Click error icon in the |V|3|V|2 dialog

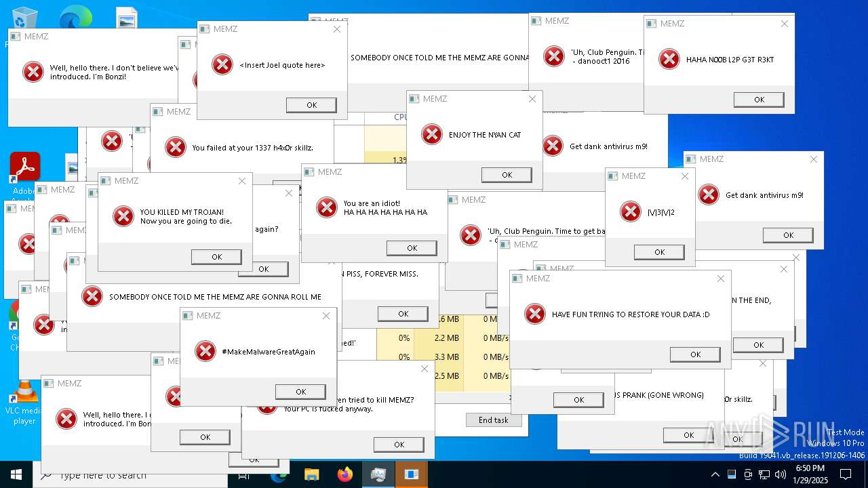(x=631, y=211)
